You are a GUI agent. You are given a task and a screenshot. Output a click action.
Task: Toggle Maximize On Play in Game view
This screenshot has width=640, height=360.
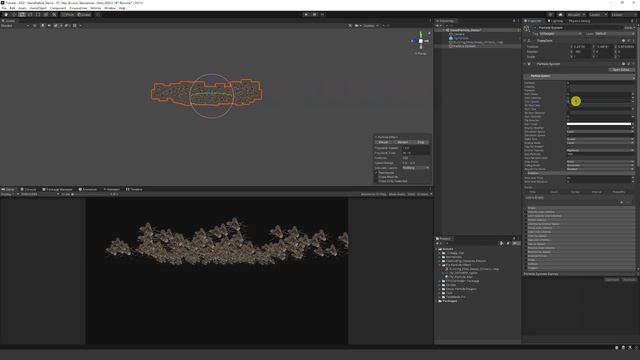374,194
